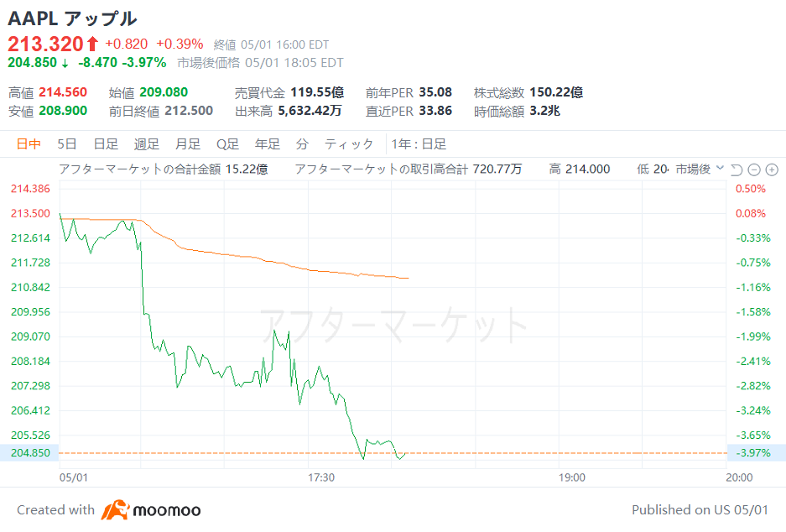Choose the Q足 quarterly chart tab
786x532 pixels.
point(227,144)
